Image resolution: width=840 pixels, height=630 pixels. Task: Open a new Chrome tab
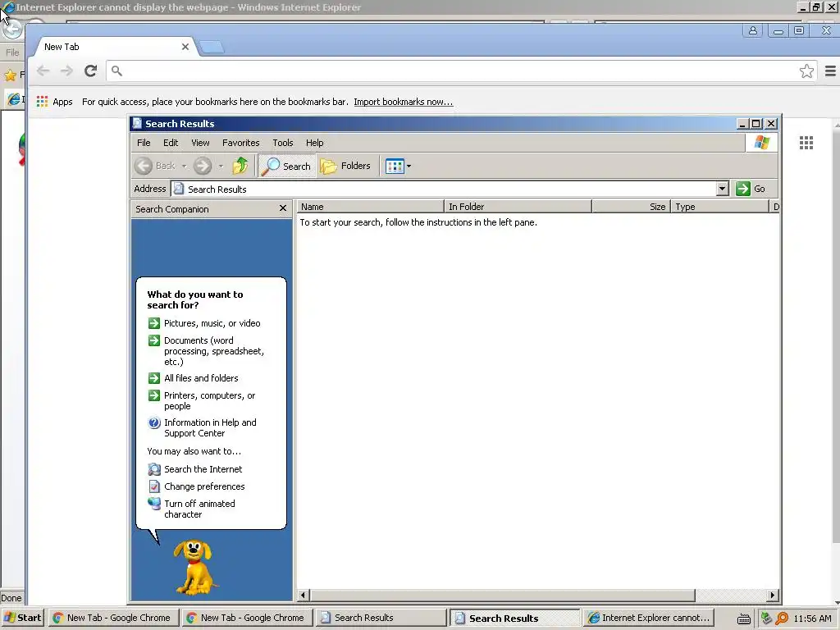click(212, 47)
